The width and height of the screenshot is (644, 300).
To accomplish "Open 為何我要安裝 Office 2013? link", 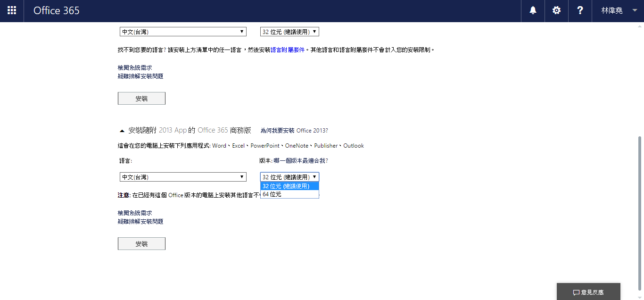I will point(294,131).
